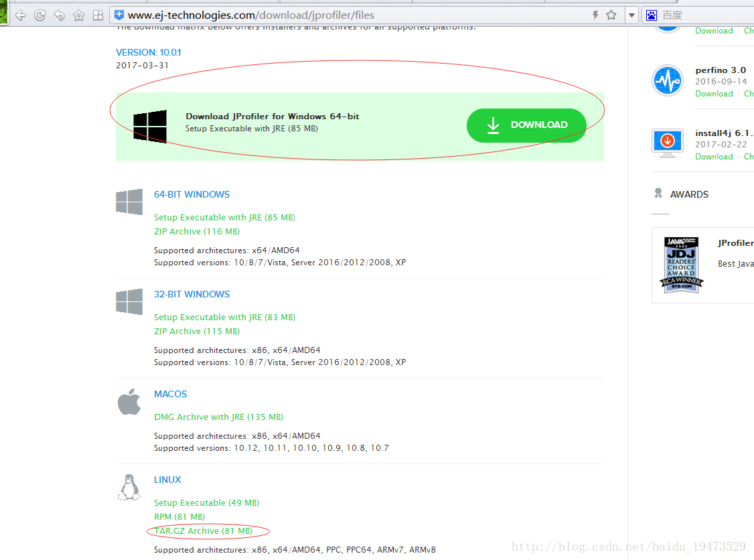The height and width of the screenshot is (560, 754).
Task: Click the perfino 3.0 title
Action: tap(721, 70)
